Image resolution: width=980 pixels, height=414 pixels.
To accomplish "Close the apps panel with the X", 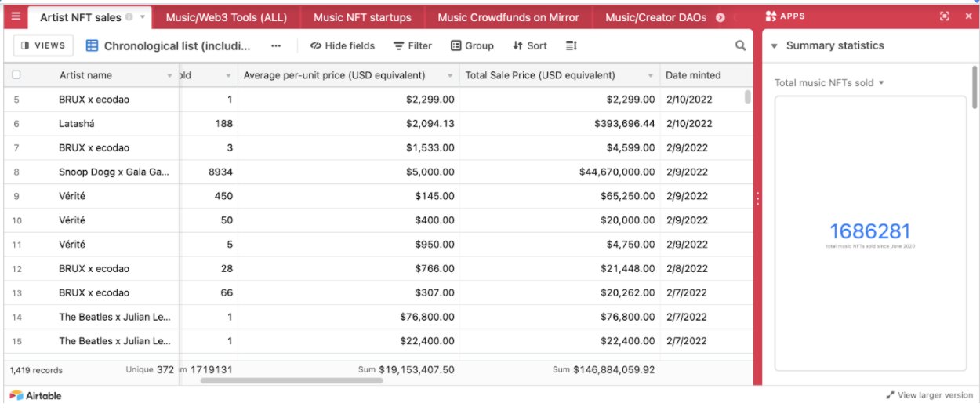I will (x=967, y=16).
